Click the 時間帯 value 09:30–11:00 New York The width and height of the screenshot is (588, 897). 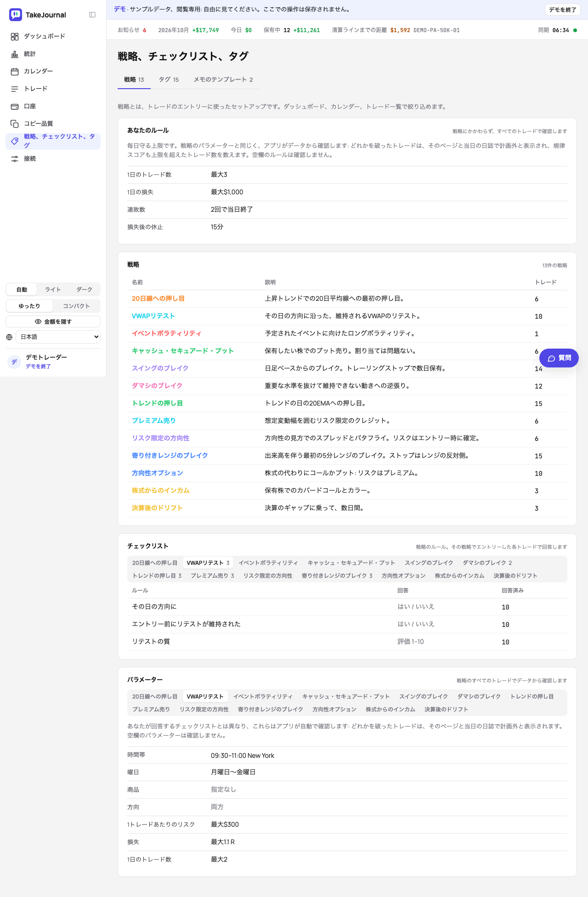tap(243, 756)
